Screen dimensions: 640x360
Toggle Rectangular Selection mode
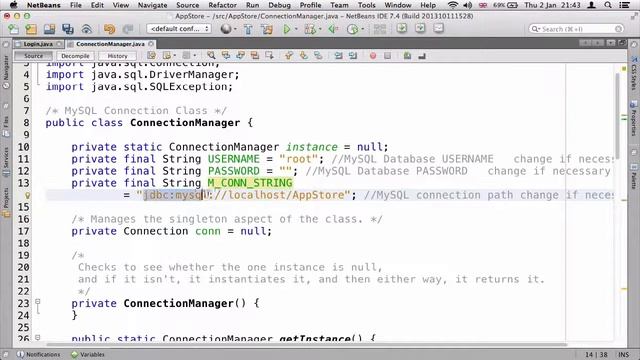[x=269, y=56]
